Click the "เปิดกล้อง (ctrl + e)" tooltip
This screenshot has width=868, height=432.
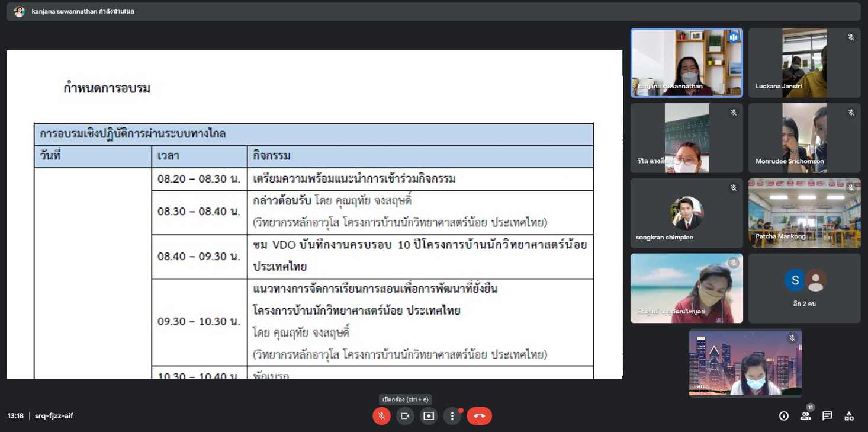click(406, 399)
